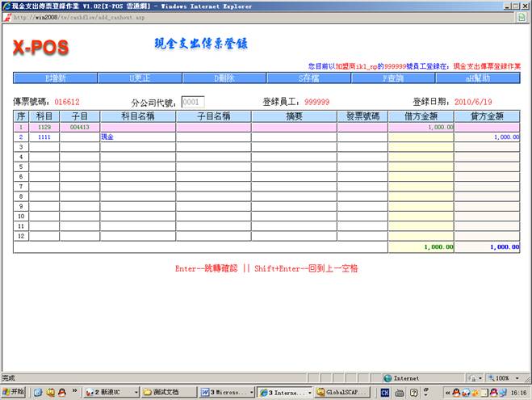
Task: Open the F查詢 query function
Action: point(392,78)
